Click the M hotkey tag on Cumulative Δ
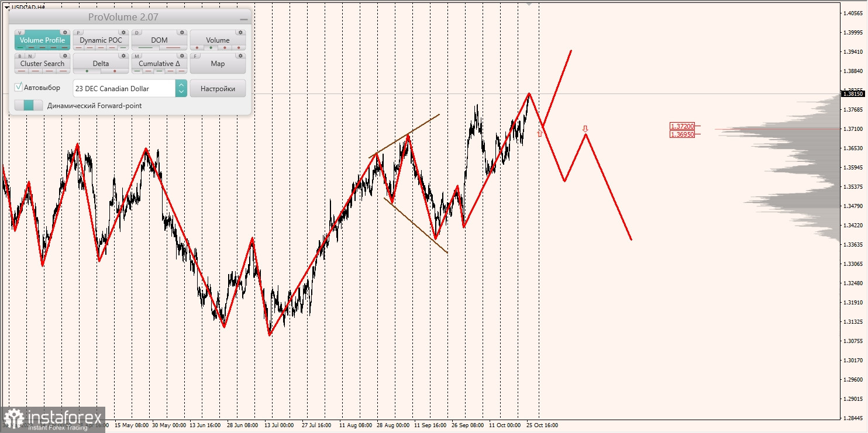This screenshot has height=433, width=868. 137,56
